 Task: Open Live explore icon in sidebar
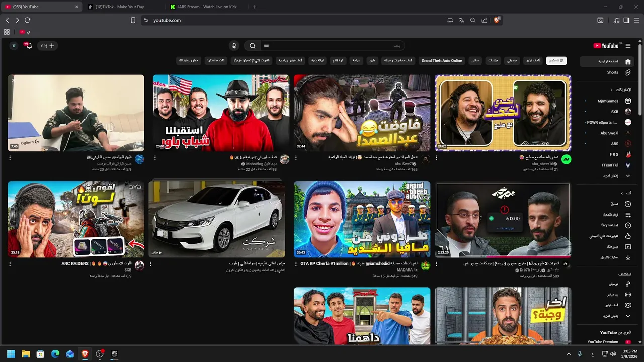(x=628, y=295)
